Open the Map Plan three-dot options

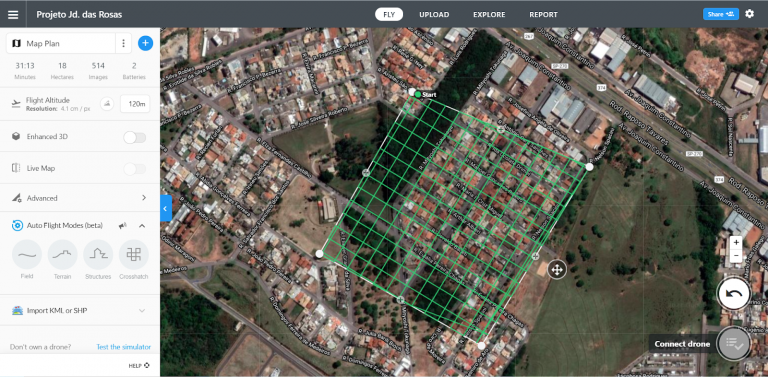click(x=123, y=44)
